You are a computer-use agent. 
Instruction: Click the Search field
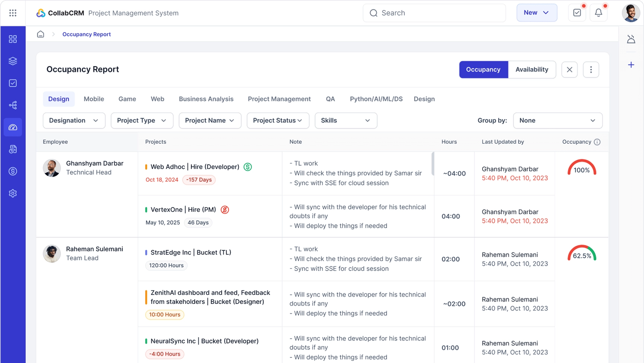[434, 13]
